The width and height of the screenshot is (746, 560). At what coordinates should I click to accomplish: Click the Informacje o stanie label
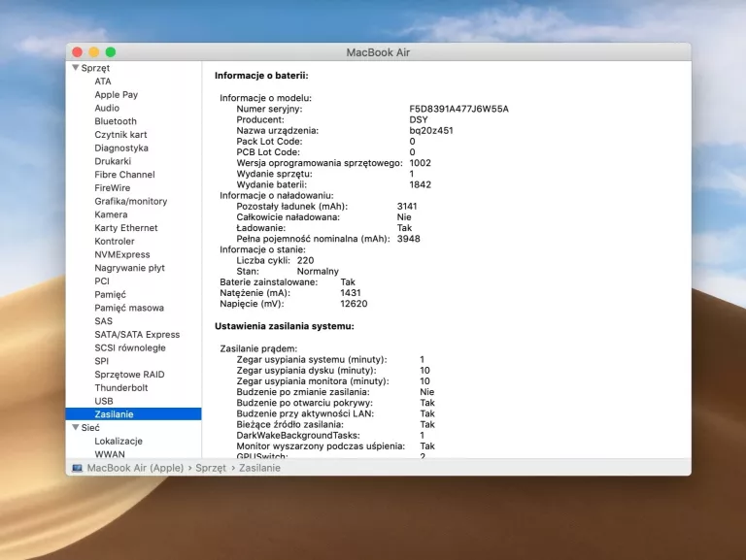click(x=262, y=249)
